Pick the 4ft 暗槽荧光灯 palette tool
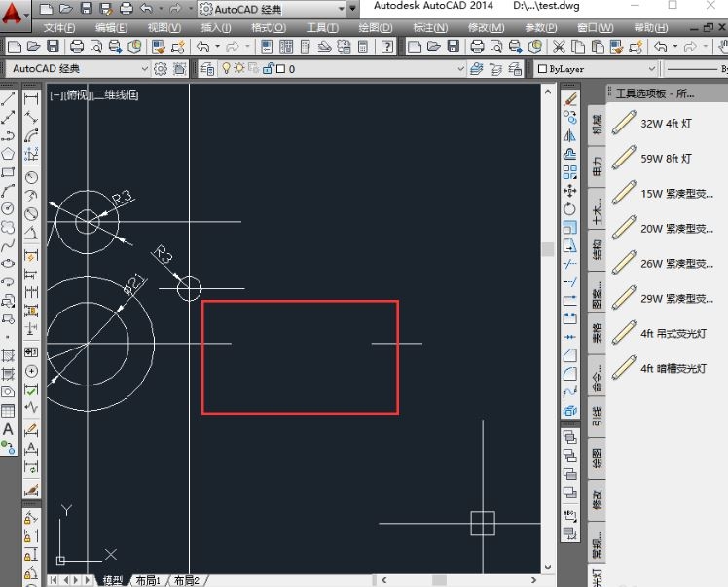 pyautogui.click(x=660, y=368)
